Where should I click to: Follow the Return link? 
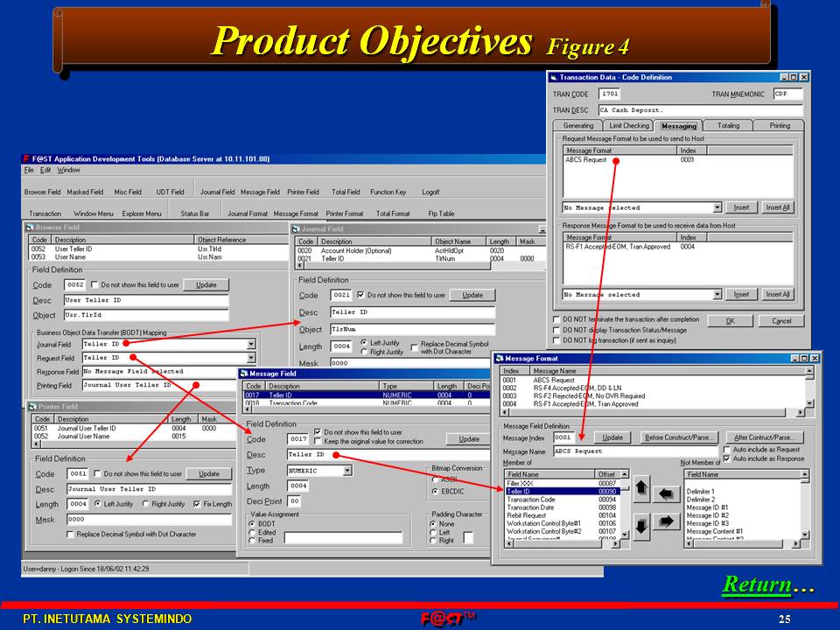[x=756, y=585]
